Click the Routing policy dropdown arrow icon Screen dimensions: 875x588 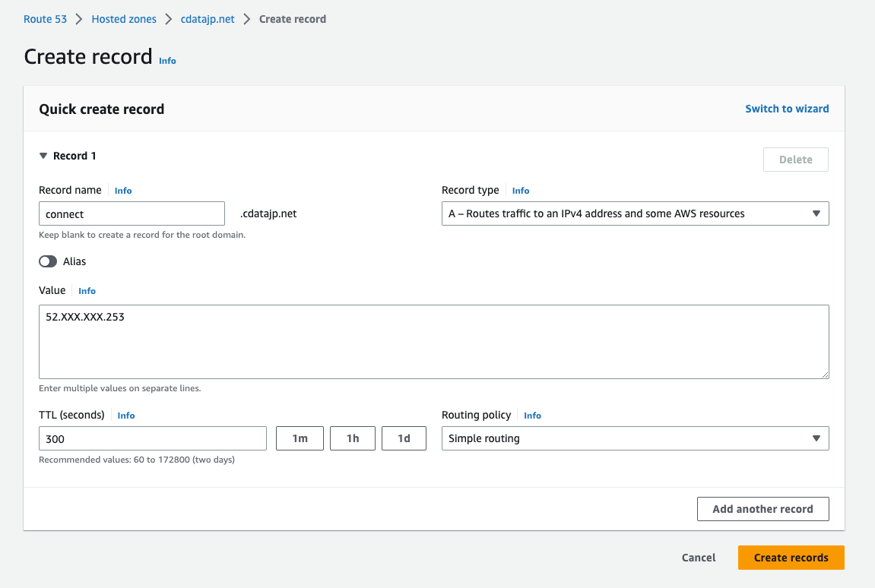816,438
